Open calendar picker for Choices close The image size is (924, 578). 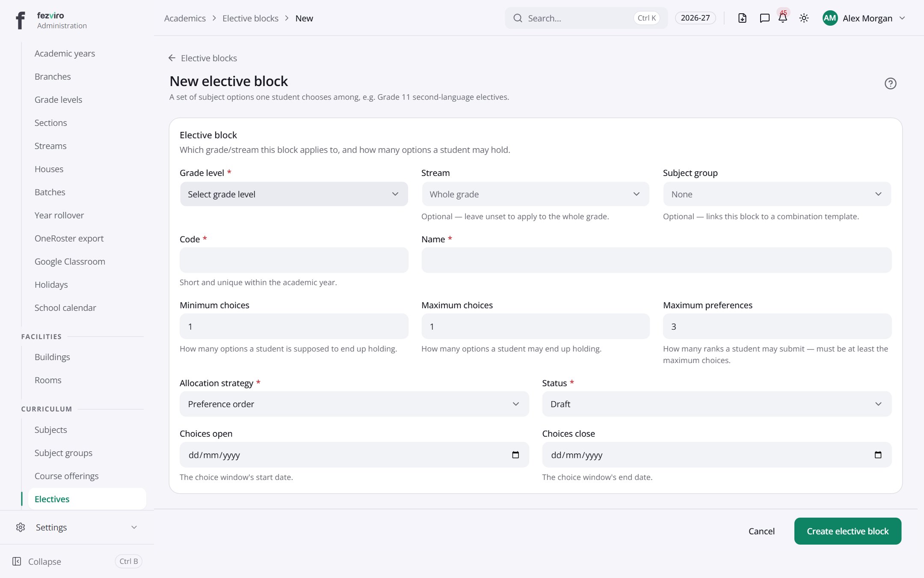coord(878,455)
